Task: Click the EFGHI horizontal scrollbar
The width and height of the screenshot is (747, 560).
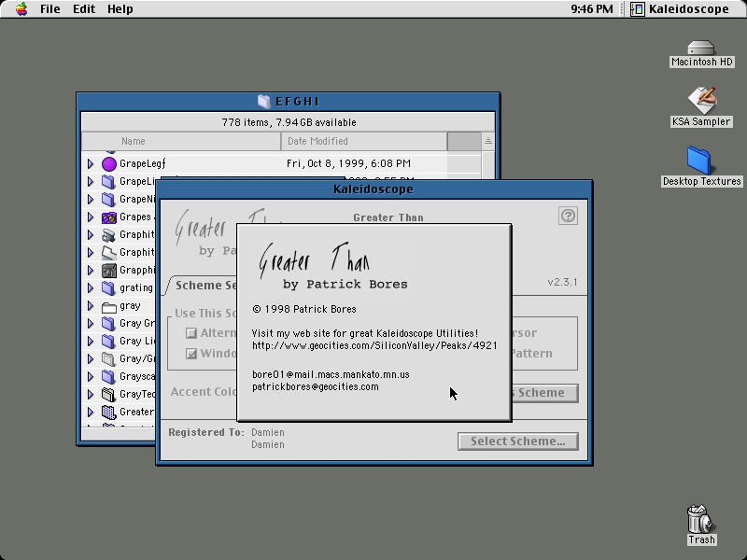Action: (119, 434)
